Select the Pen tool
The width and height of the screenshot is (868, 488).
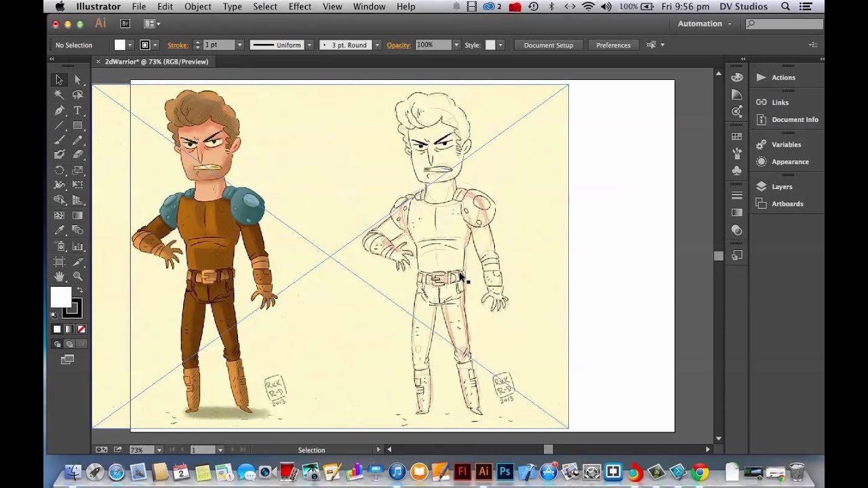pyautogui.click(x=59, y=110)
